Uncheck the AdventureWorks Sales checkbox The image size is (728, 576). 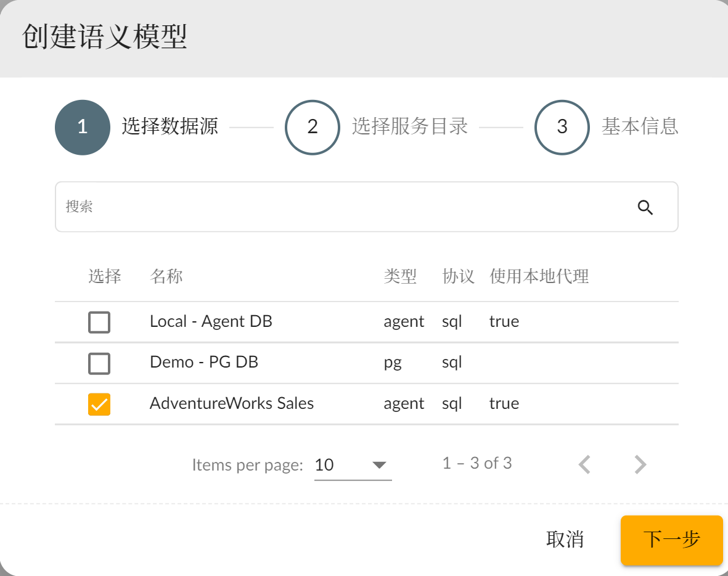click(99, 405)
